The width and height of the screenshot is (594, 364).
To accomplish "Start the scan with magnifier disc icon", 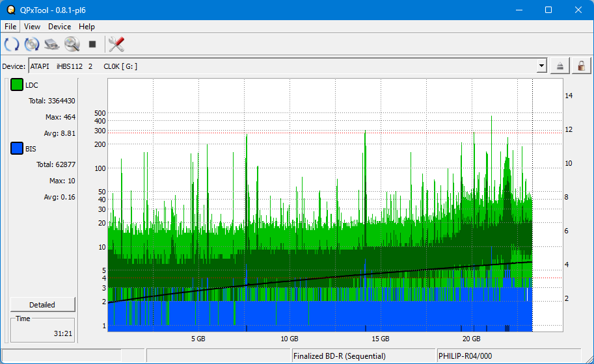I will pos(72,44).
